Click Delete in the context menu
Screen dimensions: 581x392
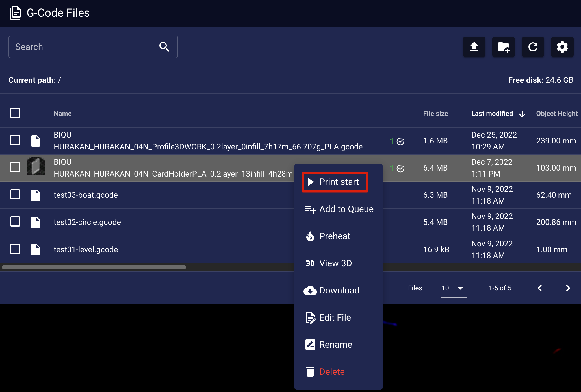click(332, 372)
